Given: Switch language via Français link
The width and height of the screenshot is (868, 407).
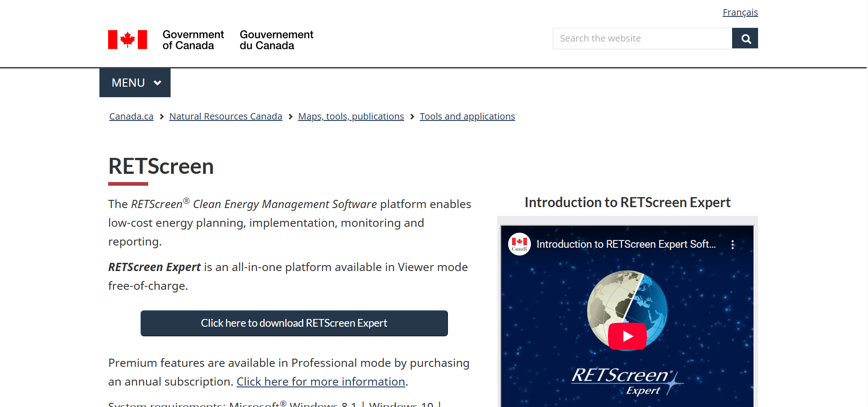Looking at the screenshot, I should tap(740, 12).
